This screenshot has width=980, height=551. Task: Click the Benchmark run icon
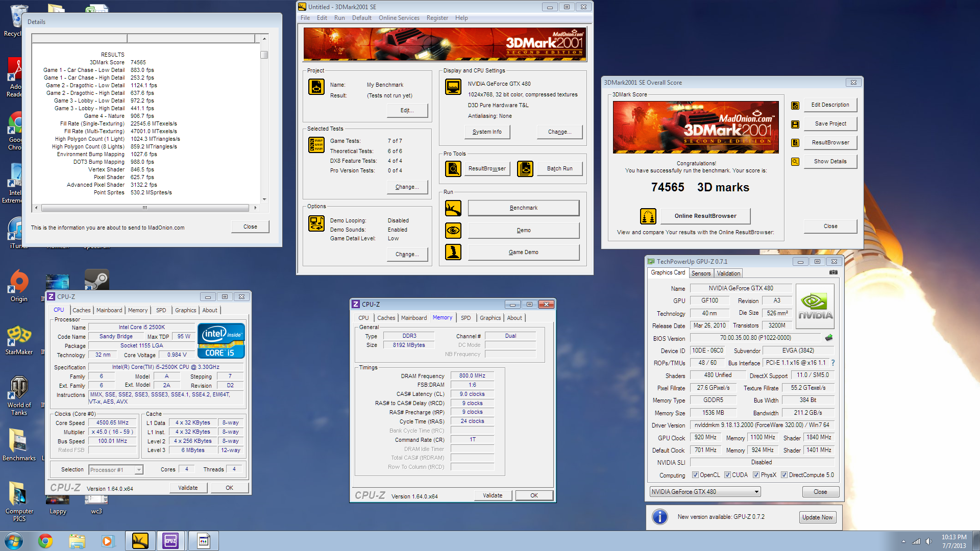point(453,208)
